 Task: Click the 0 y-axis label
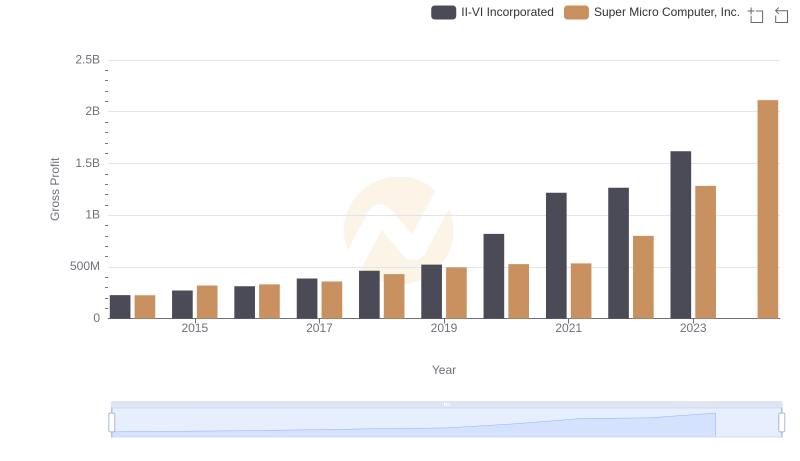tap(97, 318)
